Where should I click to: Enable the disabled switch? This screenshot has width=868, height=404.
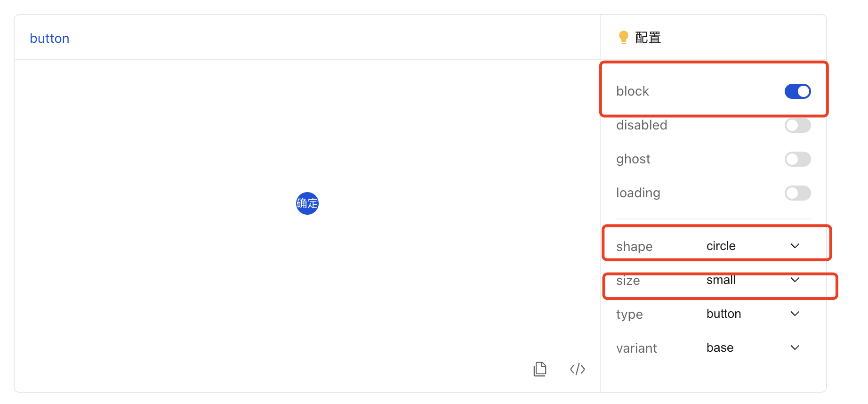(797, 125)
